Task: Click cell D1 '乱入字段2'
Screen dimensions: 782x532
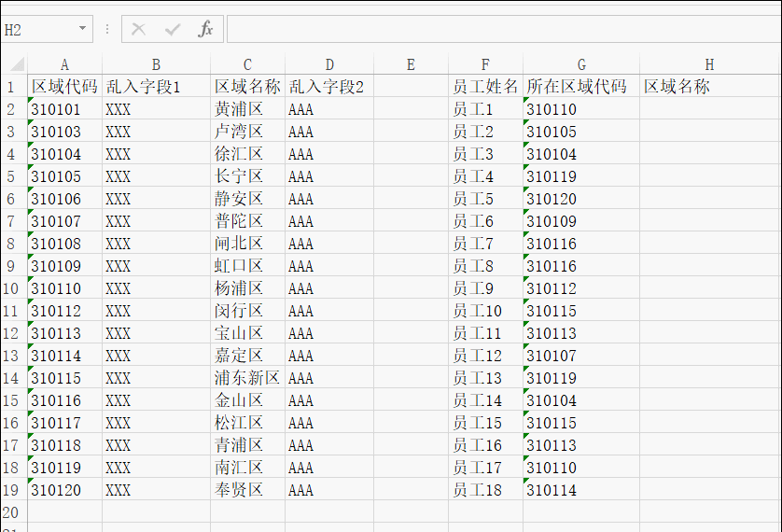Action: tap(329, 86)
